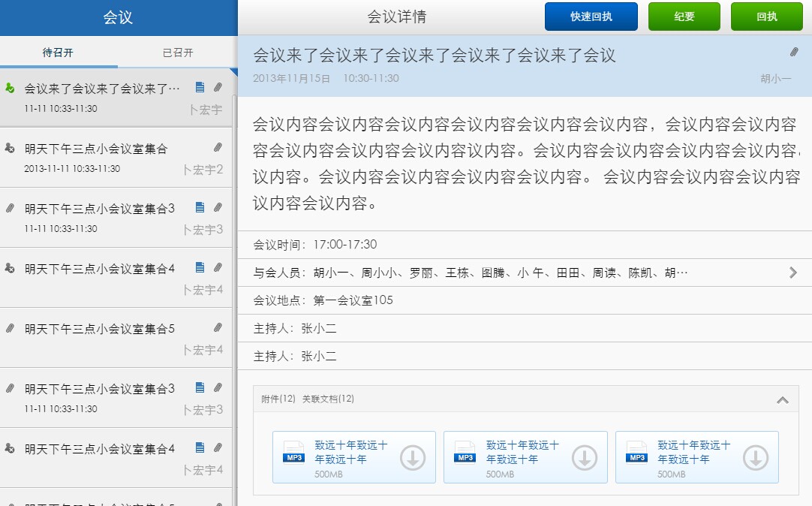Switch to 待召开 tab
The width and height of the screenshot is (812, 506).
pos(58,53)
